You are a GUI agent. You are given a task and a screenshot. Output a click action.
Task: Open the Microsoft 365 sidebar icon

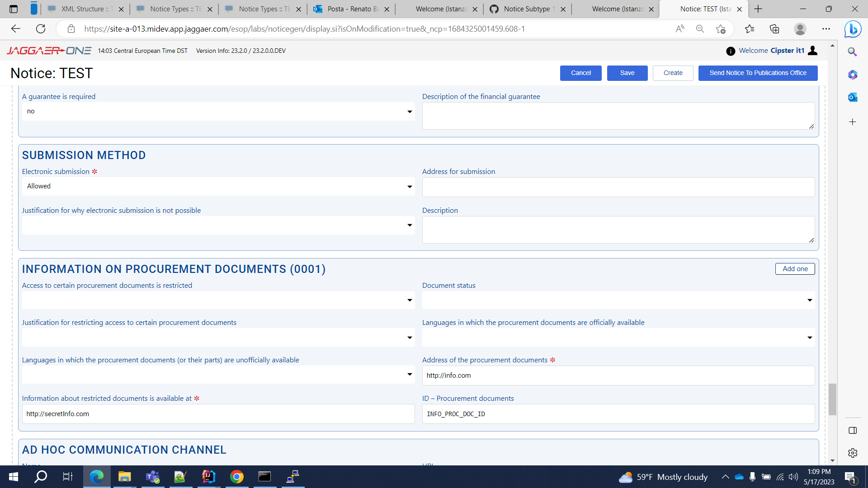[853, 75]
